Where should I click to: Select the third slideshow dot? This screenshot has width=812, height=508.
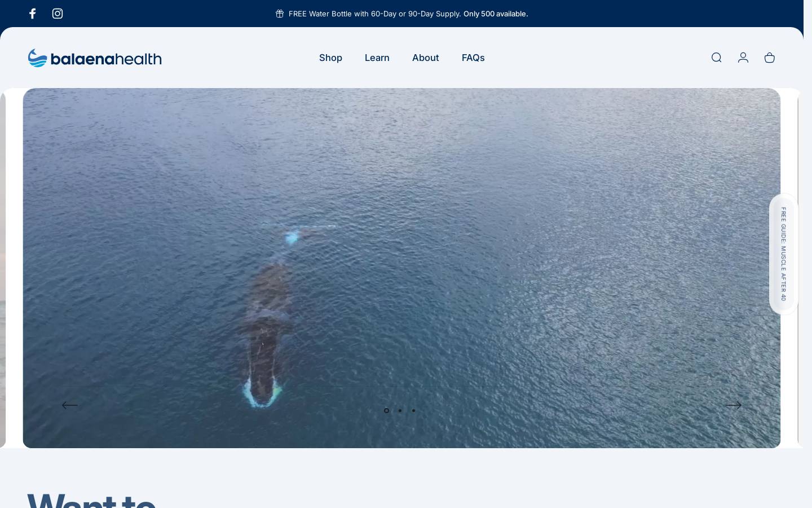(413, 410)
